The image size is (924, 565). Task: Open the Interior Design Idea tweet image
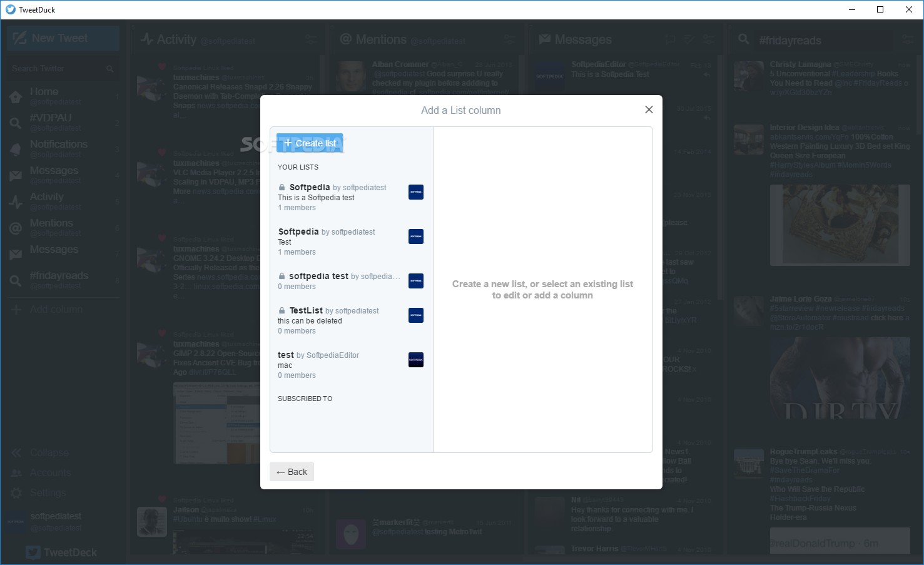pyautogui.click(x=840, y=225)
